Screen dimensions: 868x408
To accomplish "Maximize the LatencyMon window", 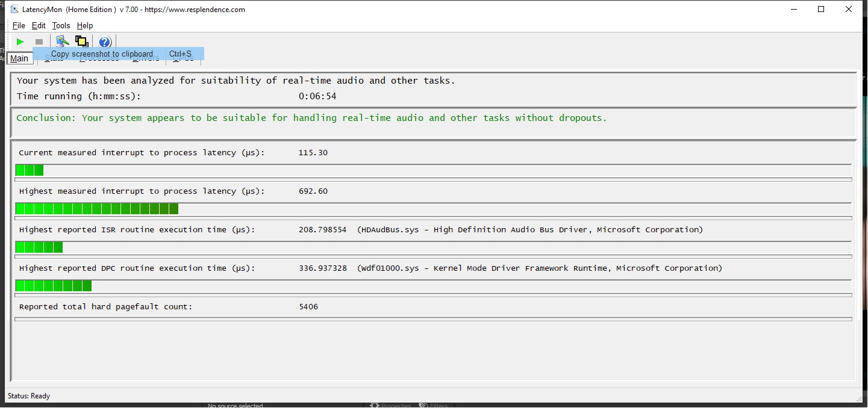I will [821, 9].
